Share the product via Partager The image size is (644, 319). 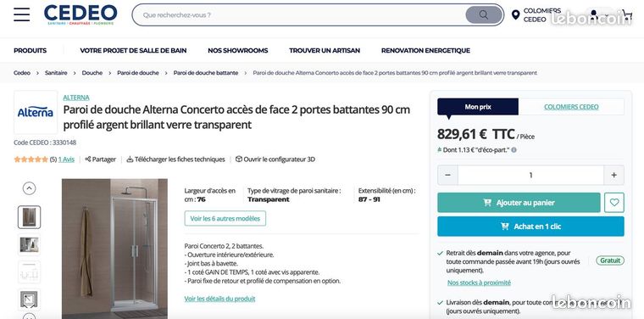coord(101,159)
